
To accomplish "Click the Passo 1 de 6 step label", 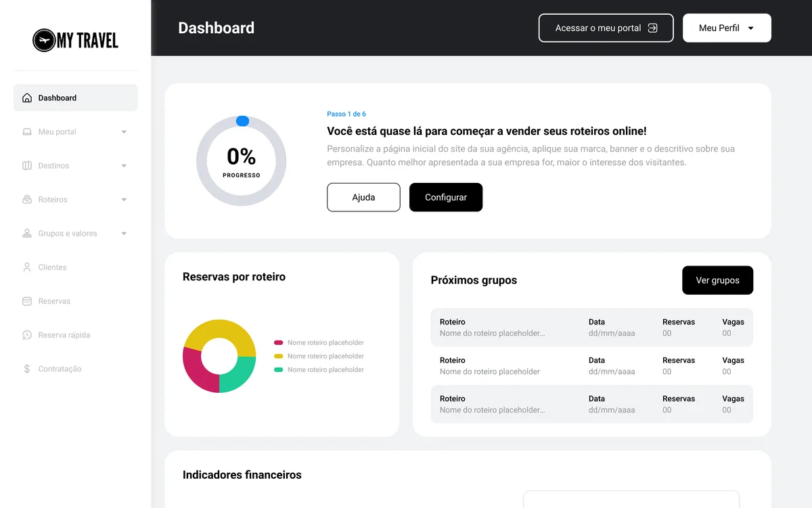I will tap(346, 114).
